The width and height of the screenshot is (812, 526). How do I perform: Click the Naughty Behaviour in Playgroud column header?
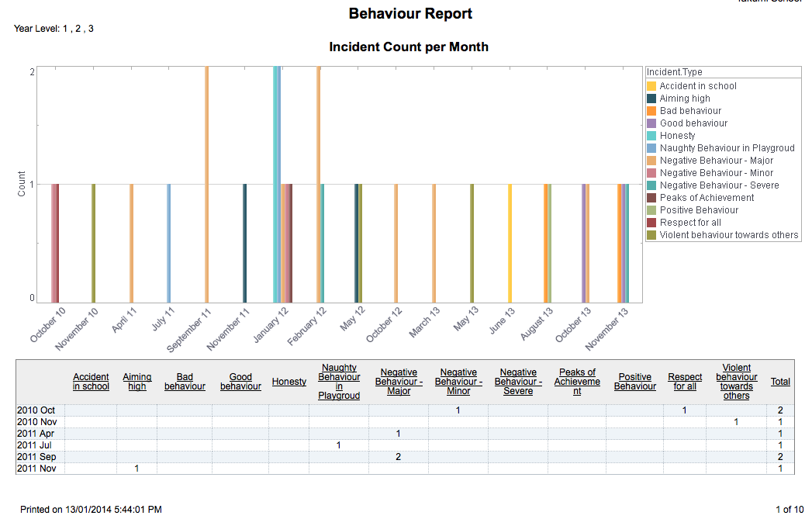pos(339,382)
